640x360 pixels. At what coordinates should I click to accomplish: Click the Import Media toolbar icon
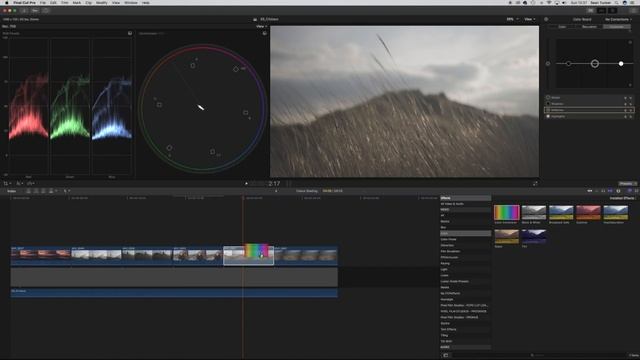tap(24, 11)
